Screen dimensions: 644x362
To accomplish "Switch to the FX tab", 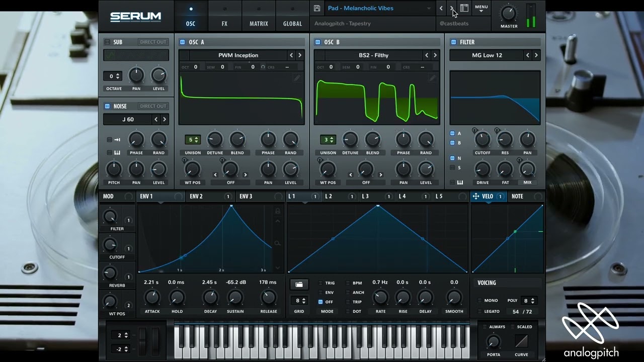I will 224,16.
